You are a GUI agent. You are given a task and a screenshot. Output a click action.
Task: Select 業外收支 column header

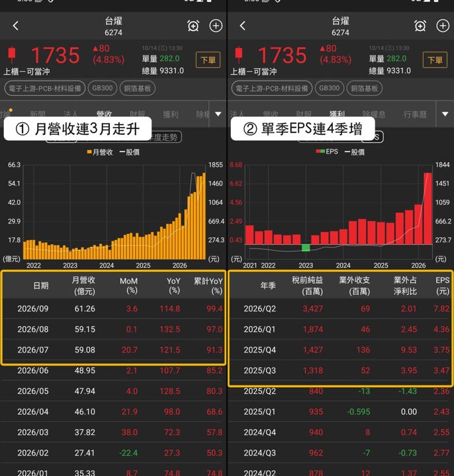point(354,286)
